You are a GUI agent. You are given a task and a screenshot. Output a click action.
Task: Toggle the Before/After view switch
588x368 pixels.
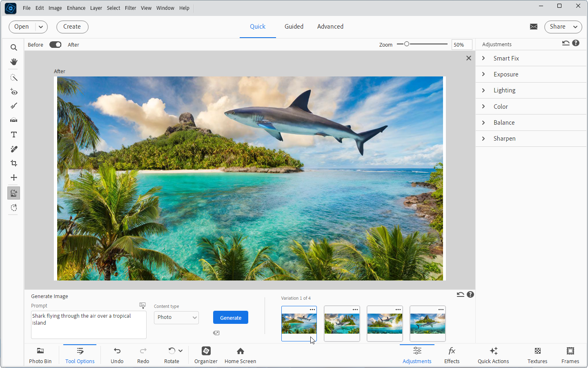55,45
